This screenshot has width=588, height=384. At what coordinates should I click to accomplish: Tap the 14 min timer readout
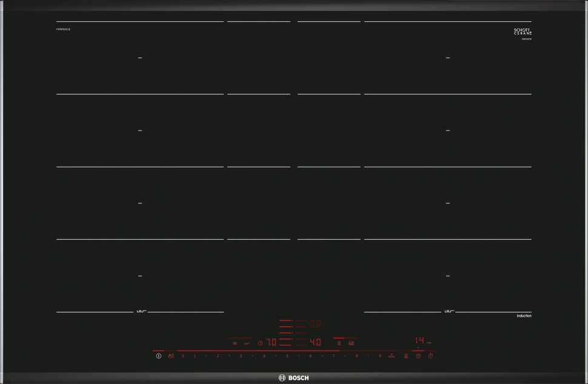coord(419,341)
